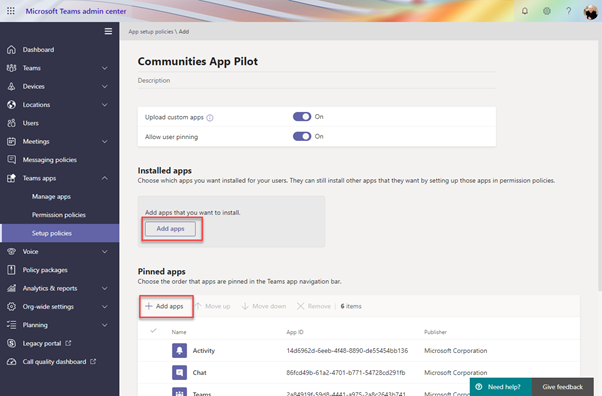Expand the Voice menu chevron
The image size is (602, 396).
point(104,252)
